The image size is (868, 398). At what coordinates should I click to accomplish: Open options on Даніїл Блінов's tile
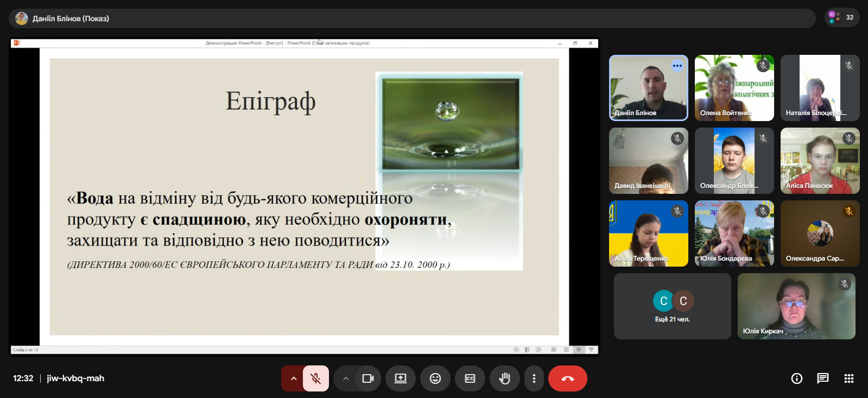(x=677, y=66)
